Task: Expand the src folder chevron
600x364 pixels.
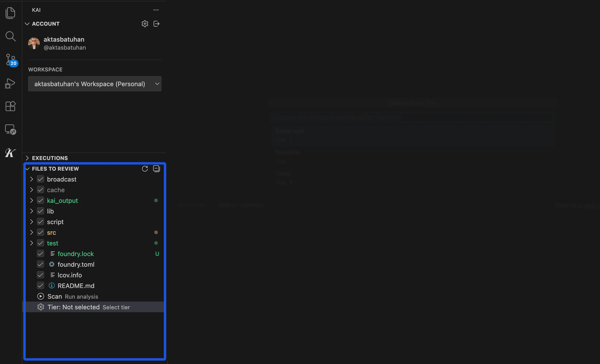Action: point(32,232)
